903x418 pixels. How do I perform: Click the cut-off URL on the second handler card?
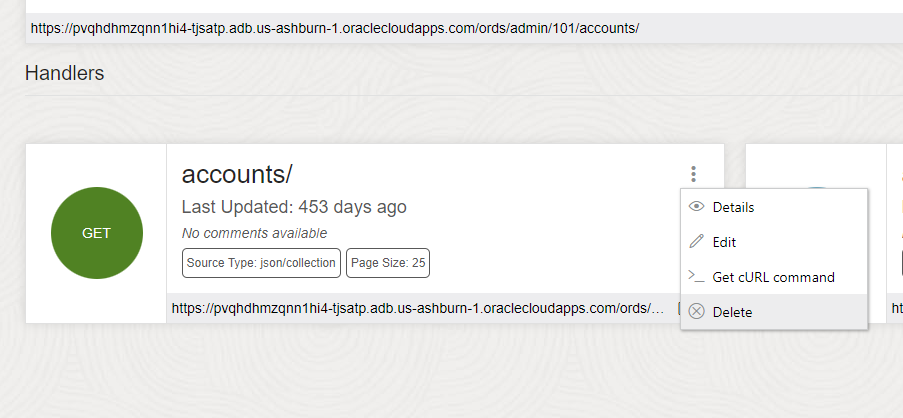pyautogui.click(x=897, y=308)
